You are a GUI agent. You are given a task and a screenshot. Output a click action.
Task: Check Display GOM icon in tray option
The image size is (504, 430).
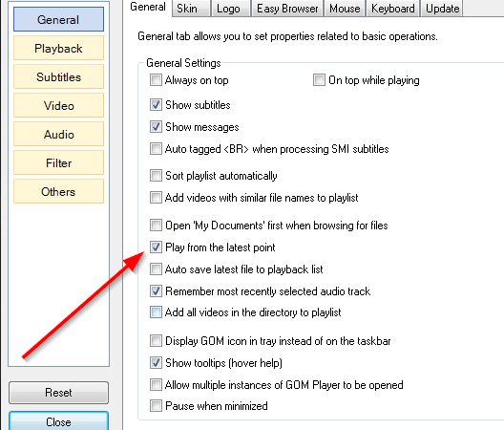156,341
